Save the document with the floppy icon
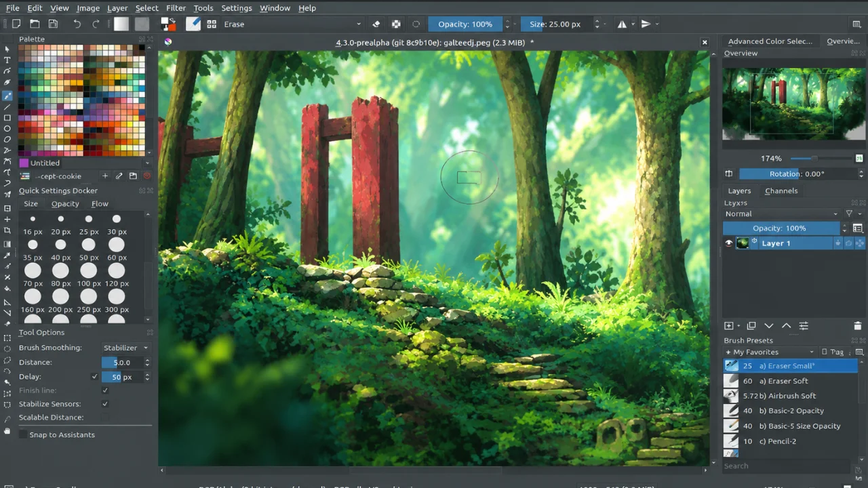868x488 pixels. pyautogui.click(x=53, y=24)
